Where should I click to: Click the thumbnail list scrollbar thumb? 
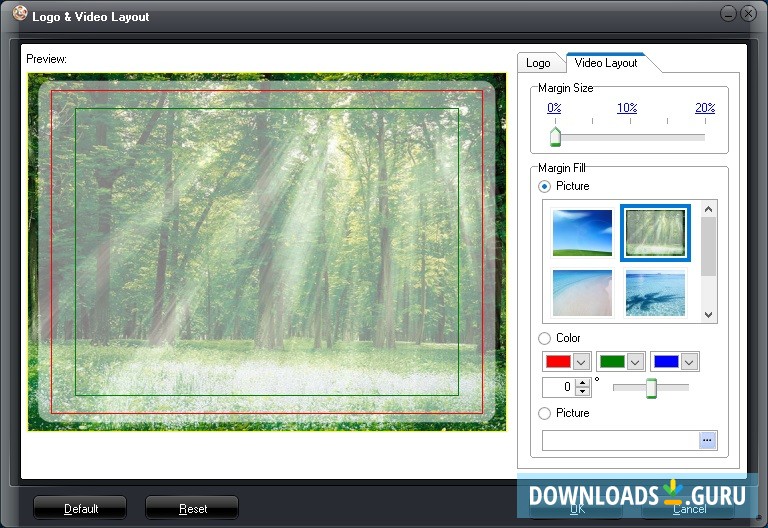coord(708,246)
